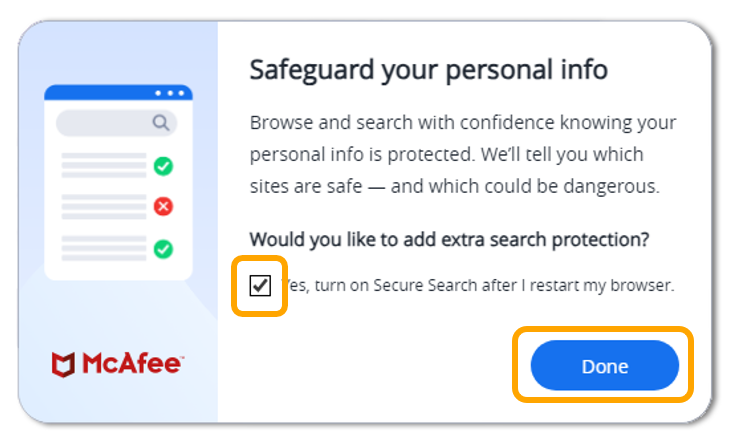This screenshot has width=733, height=440.
Task: Click the three white dots in illustration header
Action: click(x=169, y=93)
